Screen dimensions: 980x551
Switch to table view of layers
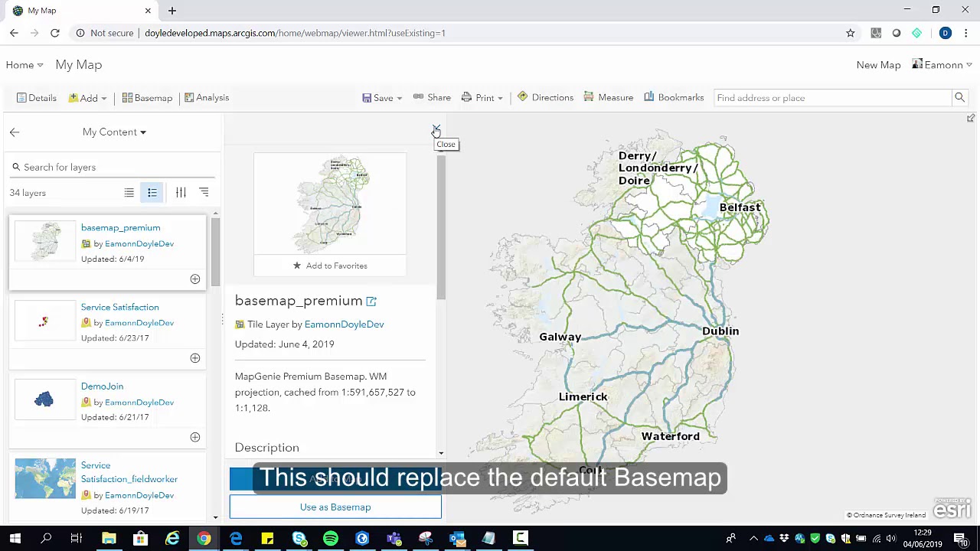pos(129,193)
